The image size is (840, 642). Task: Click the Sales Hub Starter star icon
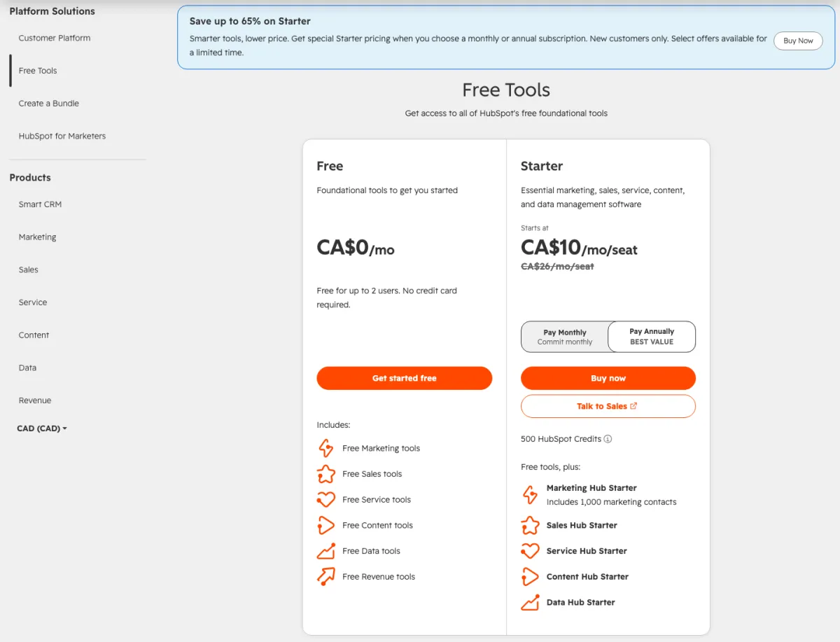click(530, 525)
